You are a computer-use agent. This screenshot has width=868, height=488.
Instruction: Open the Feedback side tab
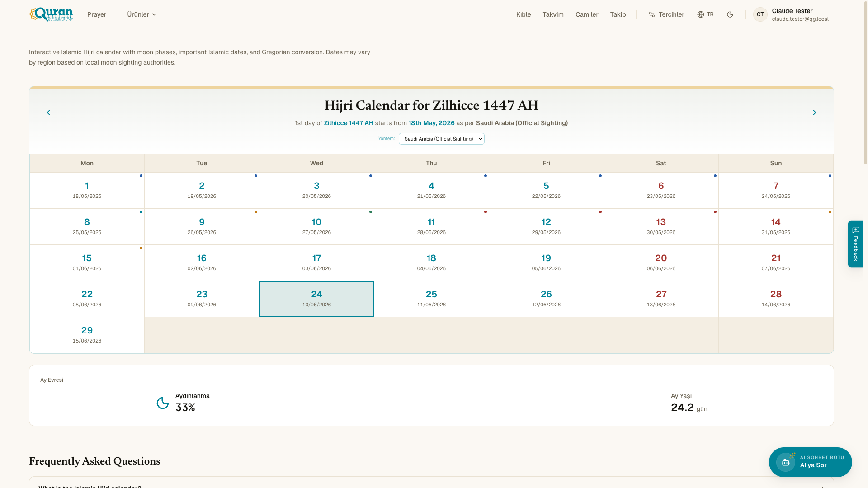coord(855,244)
